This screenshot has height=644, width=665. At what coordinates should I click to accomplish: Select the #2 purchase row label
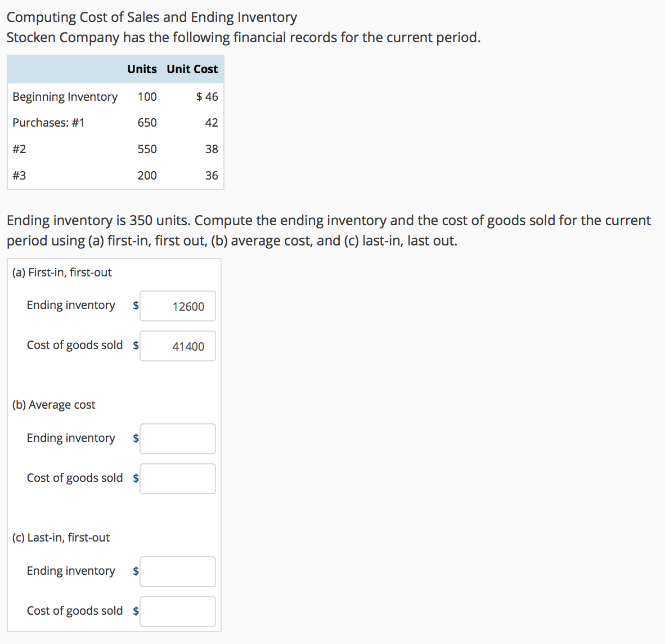pyautogui.click(x=19, y=149)
